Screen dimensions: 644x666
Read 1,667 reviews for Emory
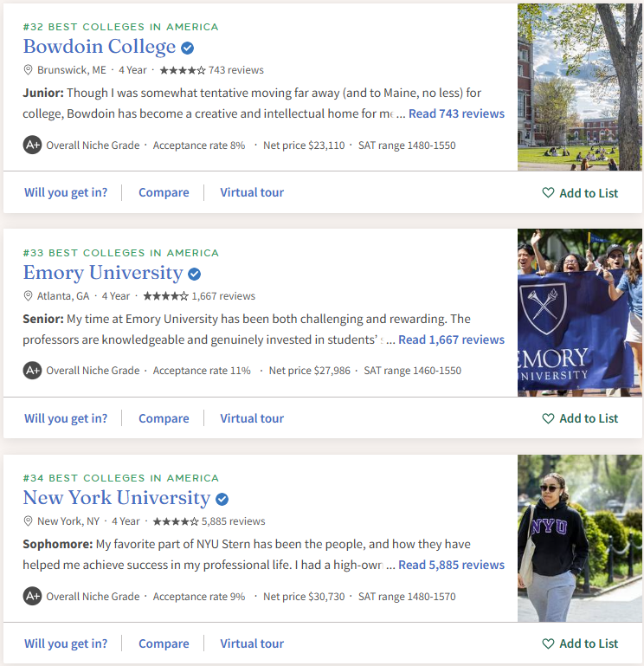[x=451, y=339]
